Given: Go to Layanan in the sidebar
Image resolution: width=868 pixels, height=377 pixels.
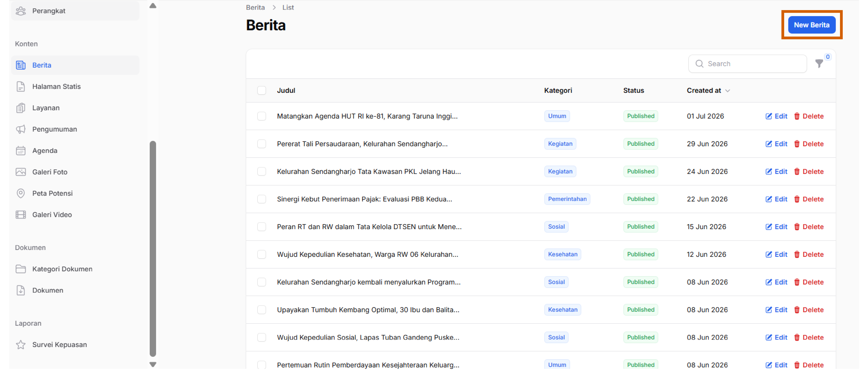Looking at the screenshot, I should [x=75, y=108].
